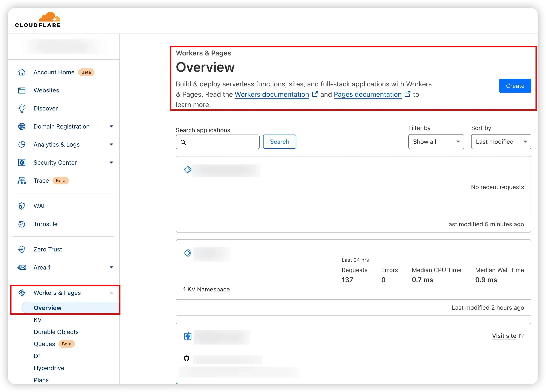The image size is (546, 392).
Task: Click the Search applications input field
Action: 218,142
